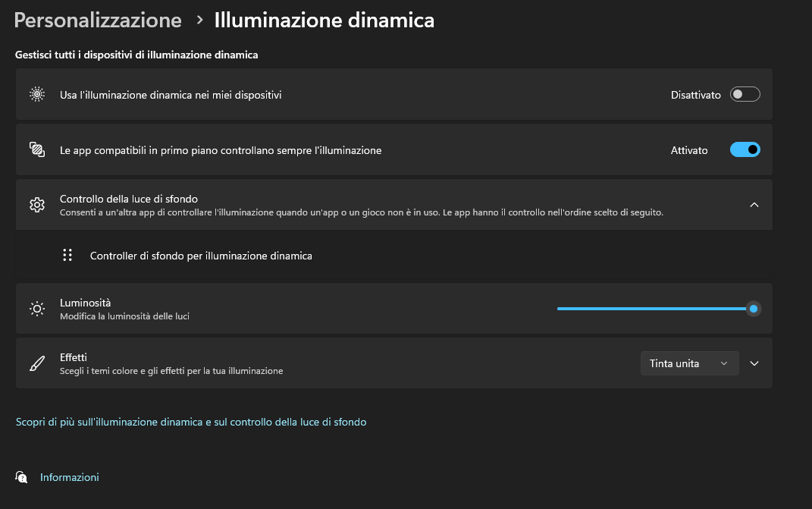Viewport: 812px width, 509px height.
Task: Click the Effetti paintbrush icon
Action: click(x=37, y=363)
